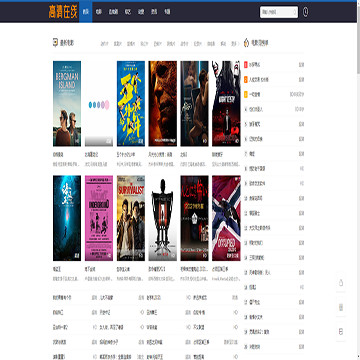The height and width of the screenshot is (360, 360).
Task: Open the Survivalist movie poster
Action: tap(131, 218)
